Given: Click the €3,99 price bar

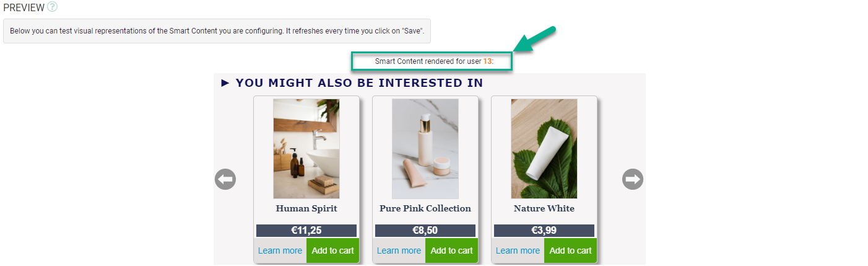Looking at the screenshot, I should [x=544, y=231].
